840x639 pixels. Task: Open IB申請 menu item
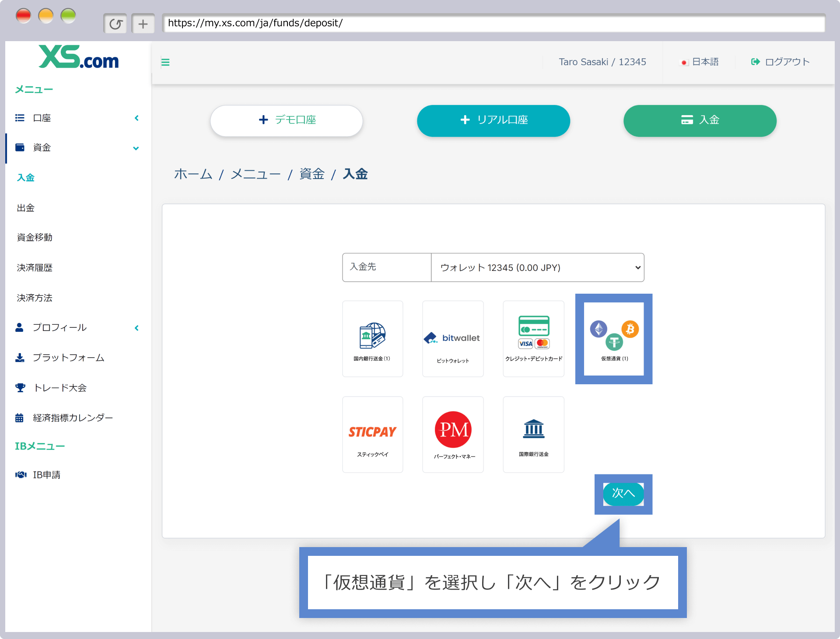click(x=47, y=475)
